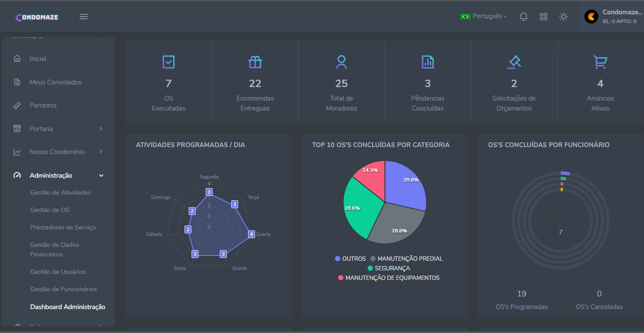Toggle OUTROS legend series in pie chart
The width and height of the screenshot is (644, 333).
[x=350, y=259]
